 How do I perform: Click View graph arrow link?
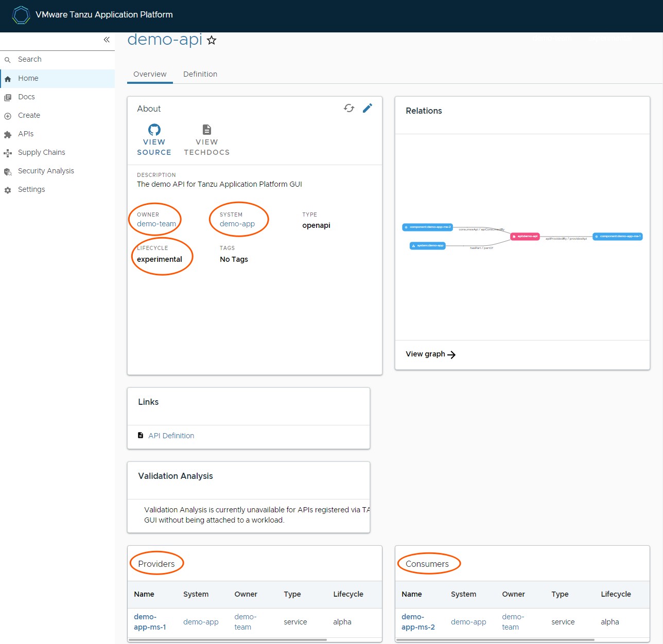point(430,354)
